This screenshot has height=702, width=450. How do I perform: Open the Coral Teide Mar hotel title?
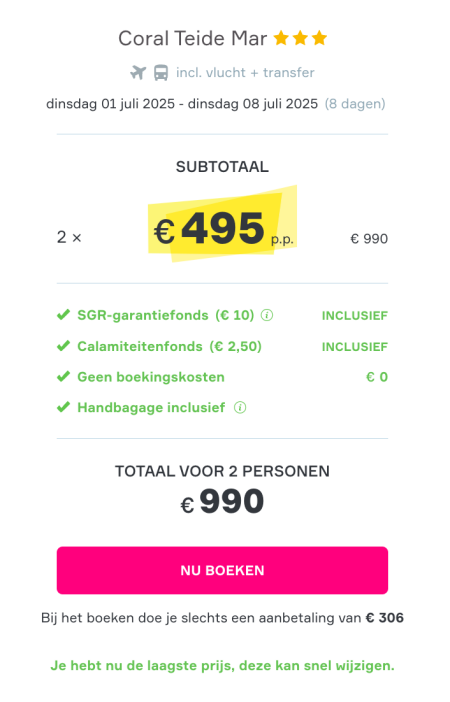tap(193, 39)
